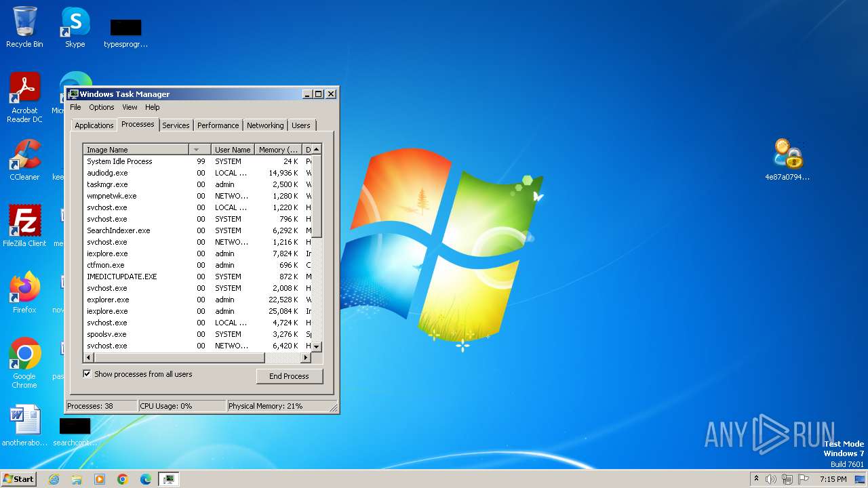This screenshot has height=488, width=868.
Task: Open the Options menu
Action: coord(102,107)
